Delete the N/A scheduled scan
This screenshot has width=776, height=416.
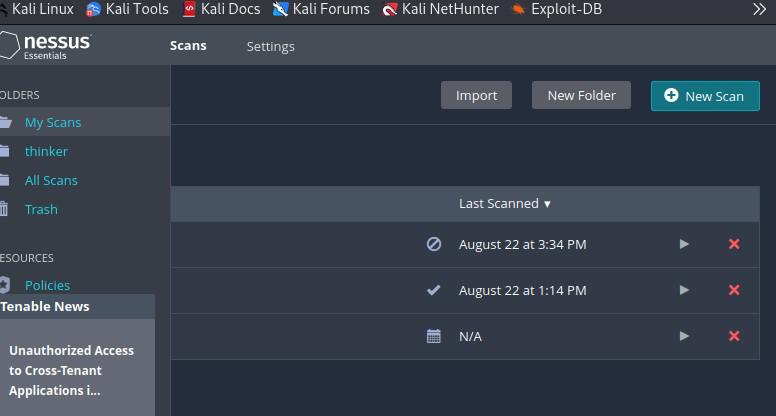pyautogui.click(x=734, y=336)
